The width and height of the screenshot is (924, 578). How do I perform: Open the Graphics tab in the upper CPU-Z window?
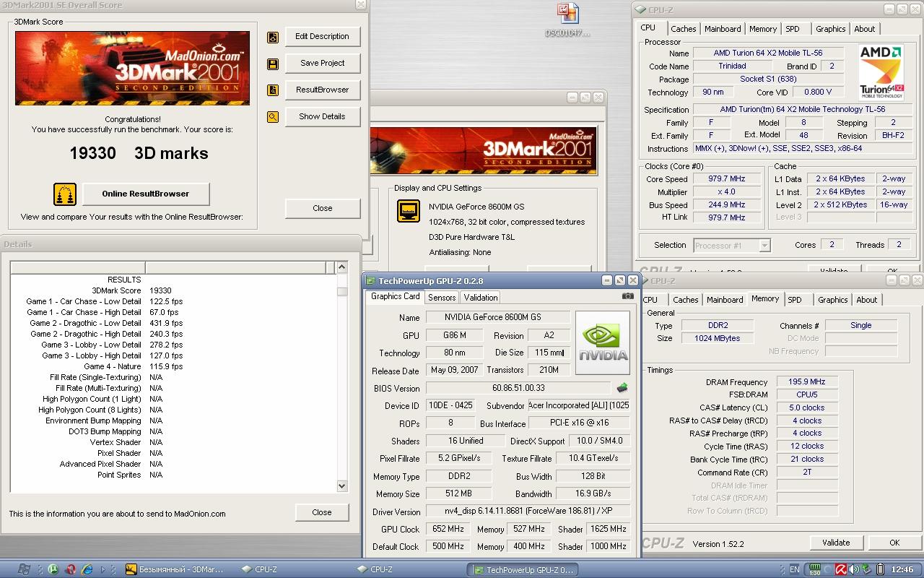tap(830, 29)
